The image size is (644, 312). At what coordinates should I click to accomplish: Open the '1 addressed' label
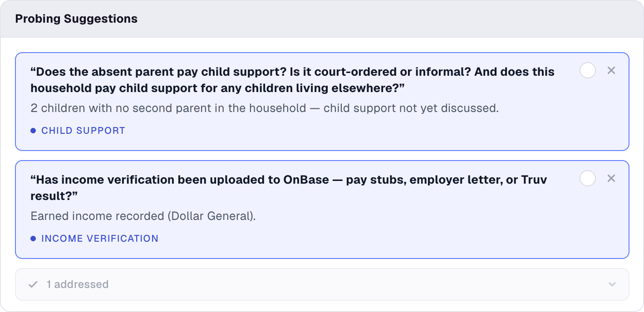[x=78, y=284]
